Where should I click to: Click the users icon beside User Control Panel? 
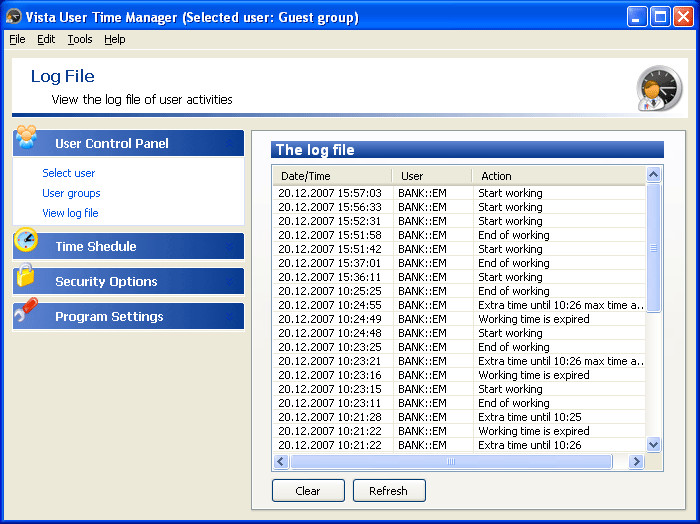[x=26, y=138]
